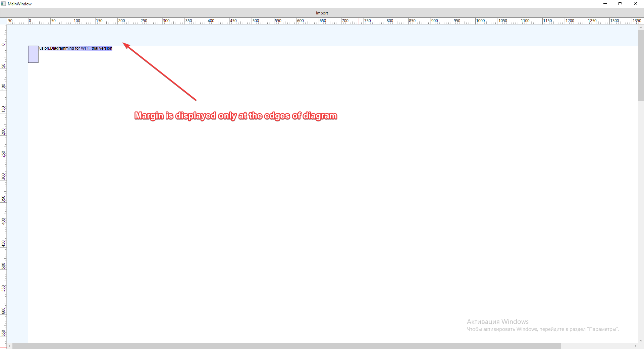The width and height of the screenshot is (644, 349).
Task: Click the horizontal scrollbar right arrow
Action: [635, 346]
